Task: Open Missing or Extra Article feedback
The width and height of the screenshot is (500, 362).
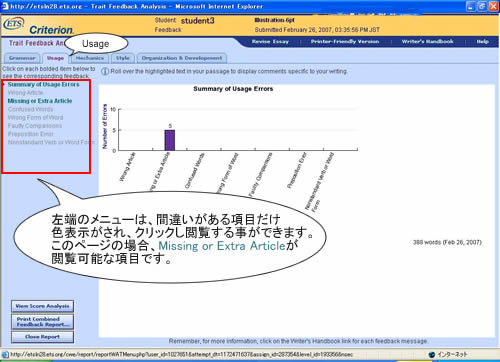Action: pos(40,101)
